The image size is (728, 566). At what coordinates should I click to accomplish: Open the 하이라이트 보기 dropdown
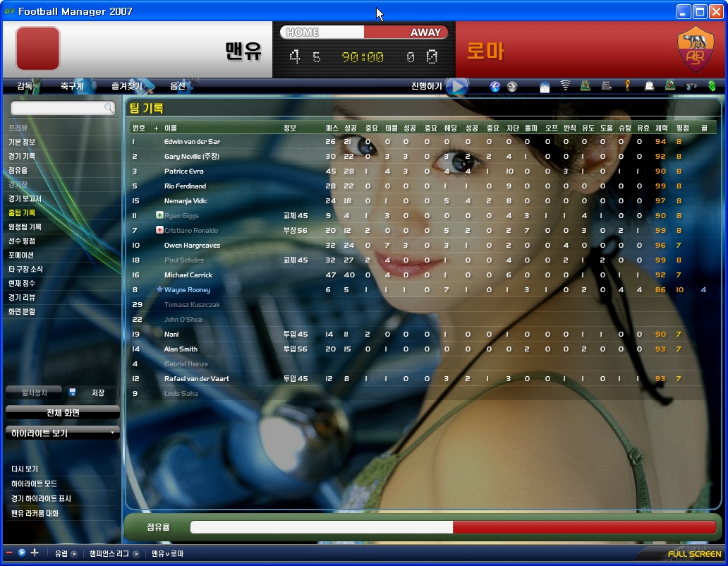(x=63, y=433)
